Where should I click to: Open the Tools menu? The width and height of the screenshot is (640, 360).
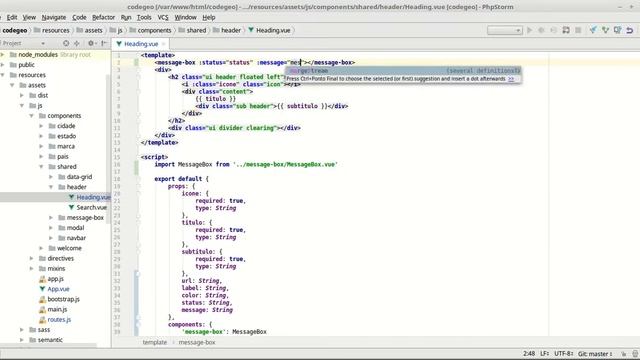tap(144, 17)
